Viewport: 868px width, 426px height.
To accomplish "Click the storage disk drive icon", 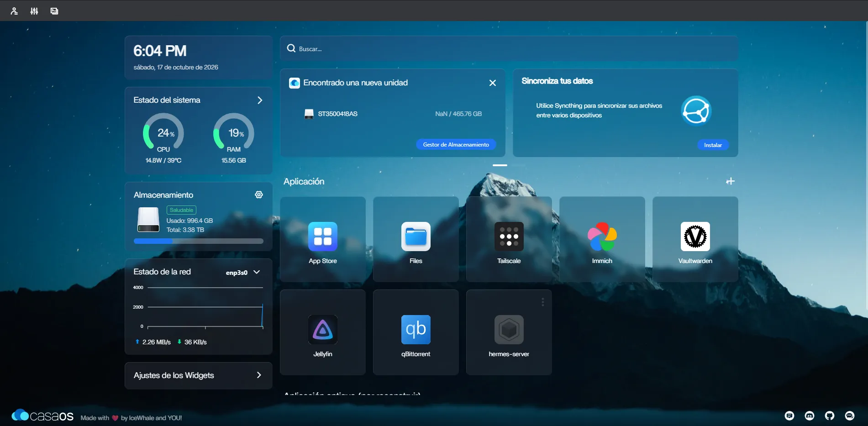I will tap(148, 220).
